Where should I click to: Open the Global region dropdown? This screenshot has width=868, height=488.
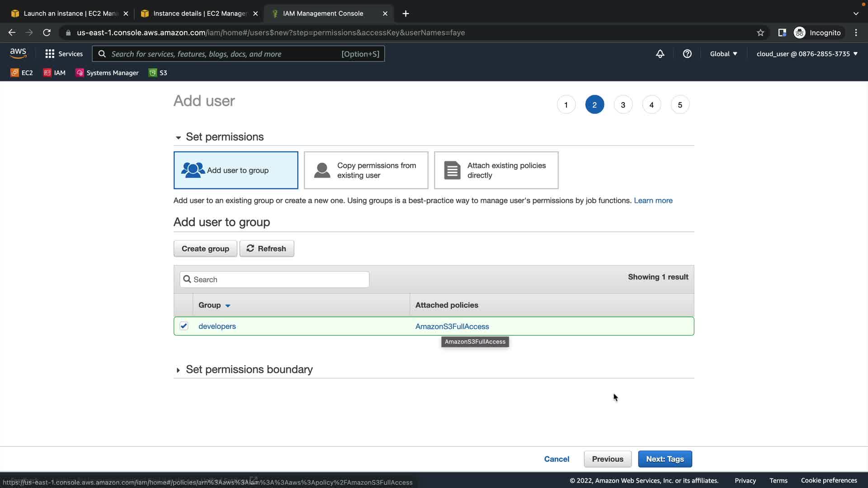(x=723, y=54)
